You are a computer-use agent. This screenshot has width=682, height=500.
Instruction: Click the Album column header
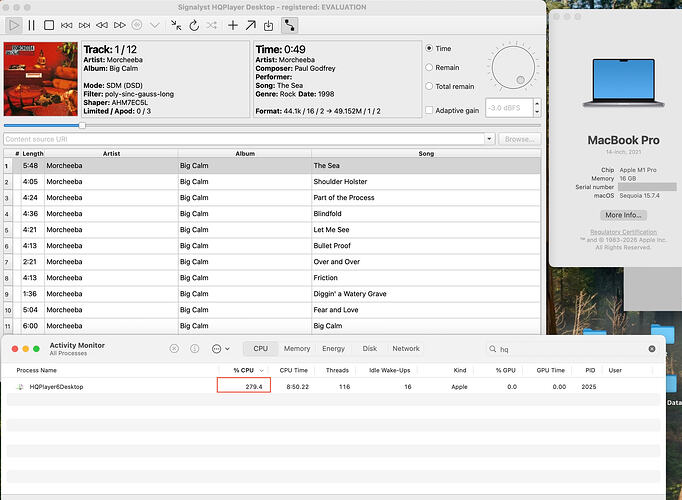(x=245, y=153)
